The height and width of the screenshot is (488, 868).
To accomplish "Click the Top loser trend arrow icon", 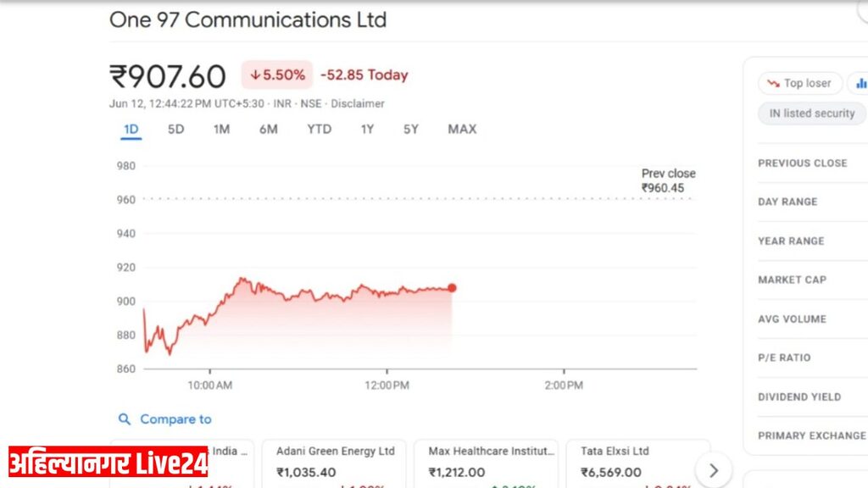I will point(773,84).
